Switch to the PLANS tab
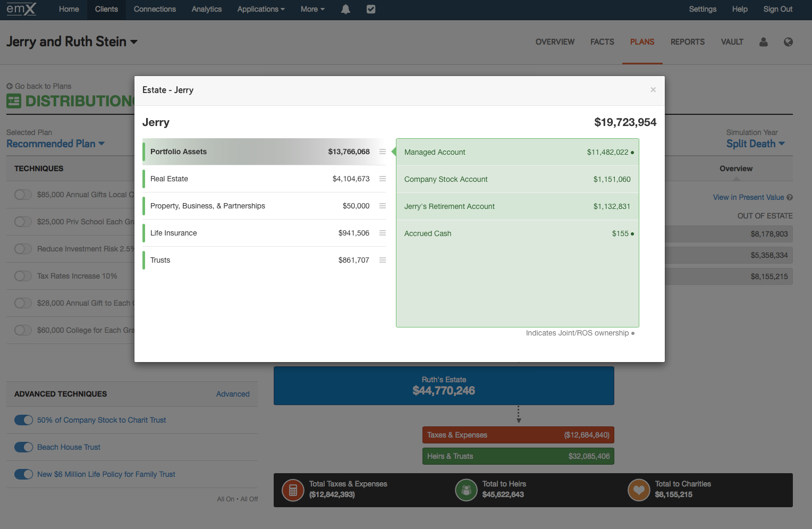 pyautogui.click(x=642, y=42)
